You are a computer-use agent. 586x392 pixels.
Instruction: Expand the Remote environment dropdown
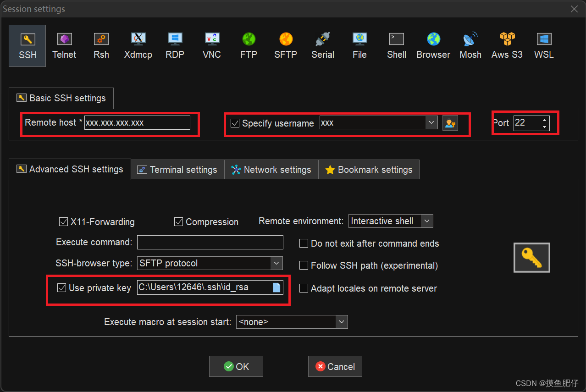tap(427, 221)
